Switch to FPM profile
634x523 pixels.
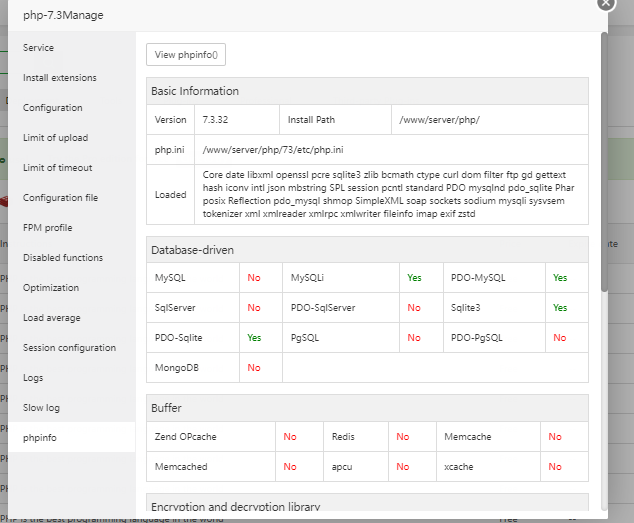pyautogui.click(x=48, y=228)
